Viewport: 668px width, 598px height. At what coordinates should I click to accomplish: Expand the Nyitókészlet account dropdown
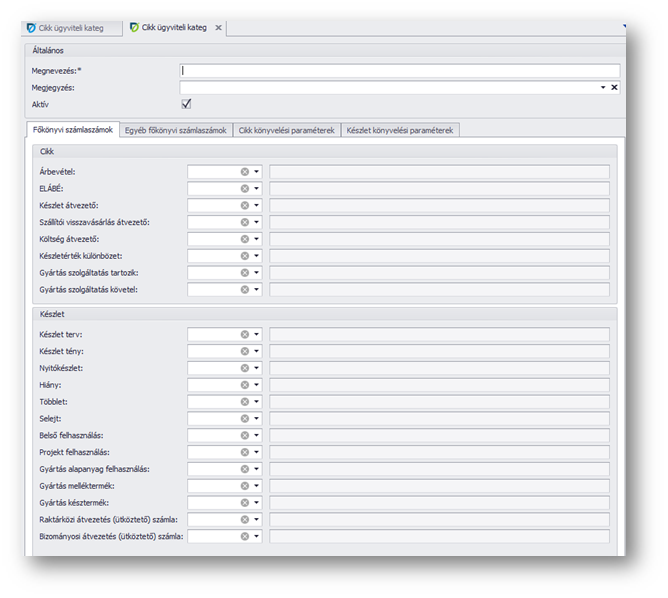pos(256,369)
